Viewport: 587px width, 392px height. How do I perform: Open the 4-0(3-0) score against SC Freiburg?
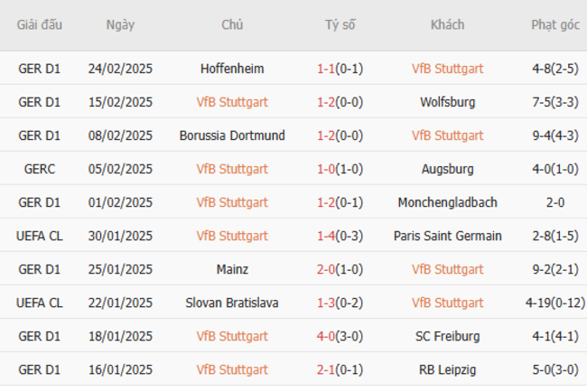pos(340,336)
